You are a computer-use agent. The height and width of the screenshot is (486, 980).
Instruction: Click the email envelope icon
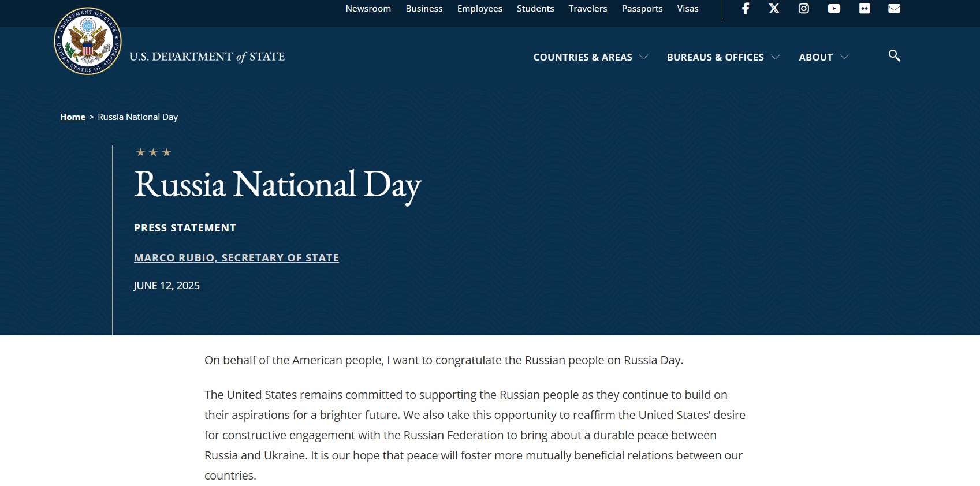pos(894,9)
